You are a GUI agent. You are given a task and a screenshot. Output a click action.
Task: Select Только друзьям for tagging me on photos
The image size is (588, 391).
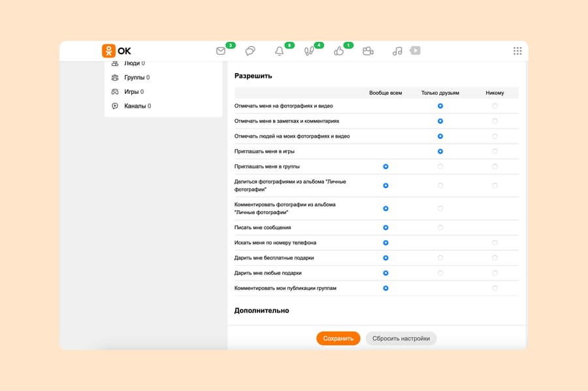(x=440, y=106)
